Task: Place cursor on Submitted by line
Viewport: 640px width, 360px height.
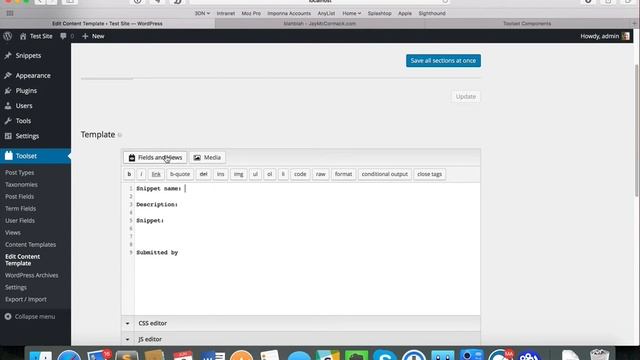Action: click(x=157, y=253)
